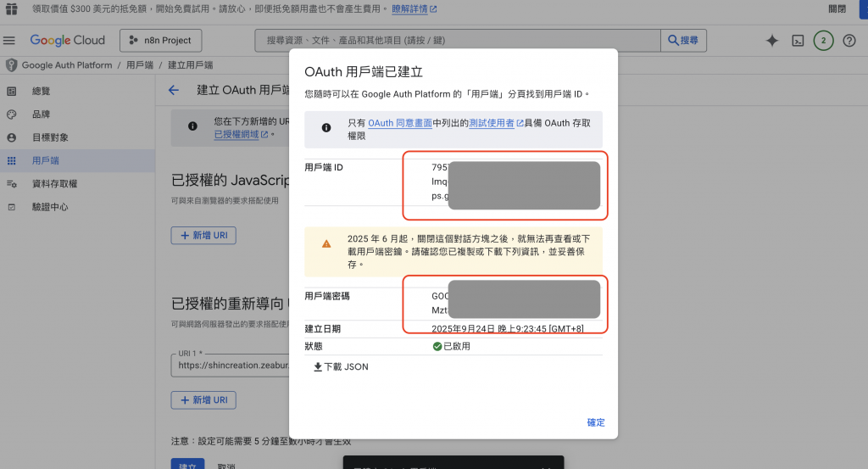Screen dimensions: 868x469
Task: Open the help question mark icon
Action: [849, 41]
